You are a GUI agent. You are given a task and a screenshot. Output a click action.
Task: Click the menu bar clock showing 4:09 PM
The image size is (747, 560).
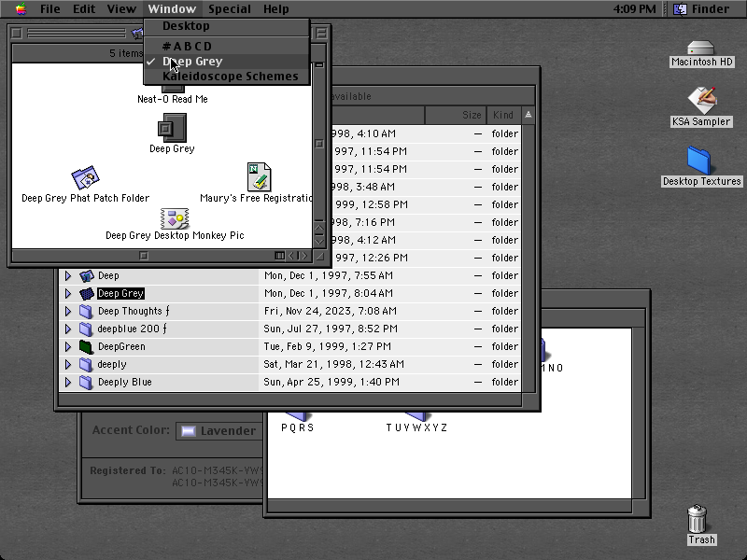pyautogui.click(x=635, y=9)
